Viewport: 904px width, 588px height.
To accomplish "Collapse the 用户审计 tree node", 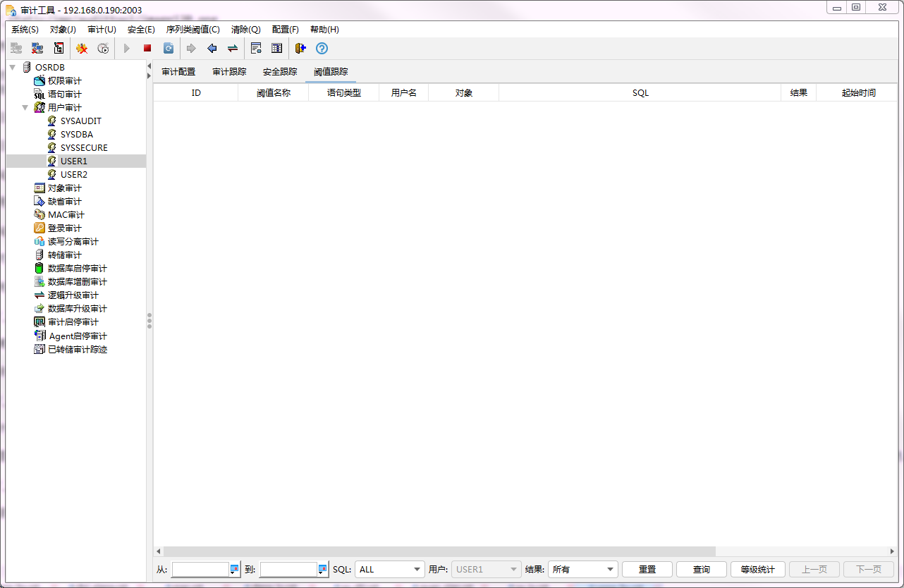I will coord(25,108).
